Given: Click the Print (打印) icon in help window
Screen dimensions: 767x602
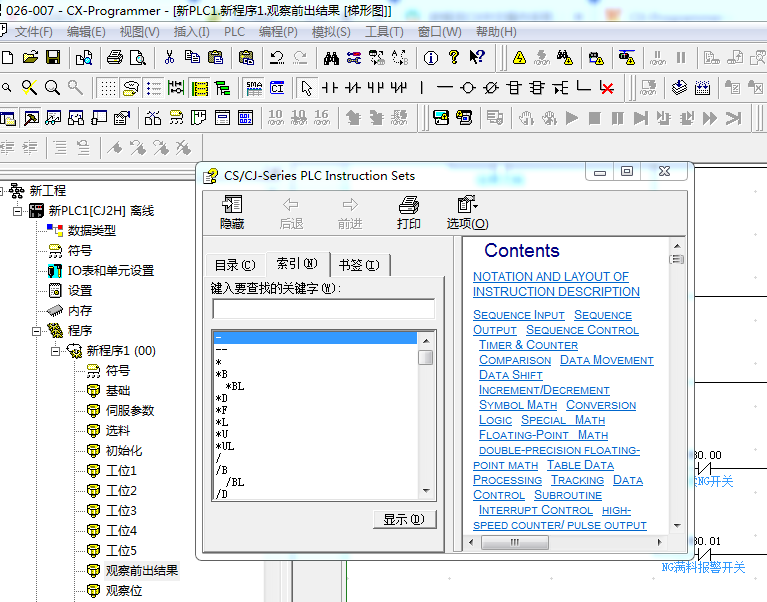Looking at the screenshot, I should tap(408, 212).
